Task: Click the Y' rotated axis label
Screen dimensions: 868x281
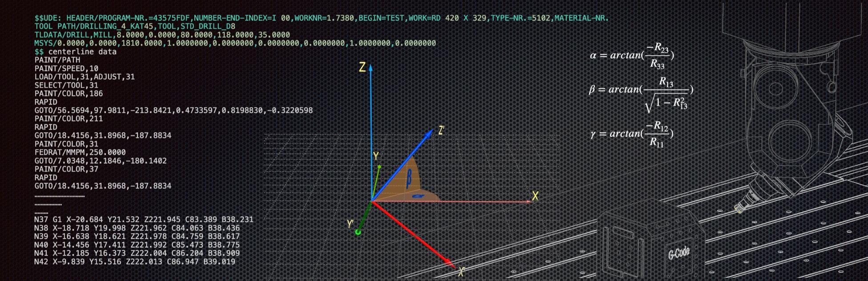Action: [x=350, y=224]
